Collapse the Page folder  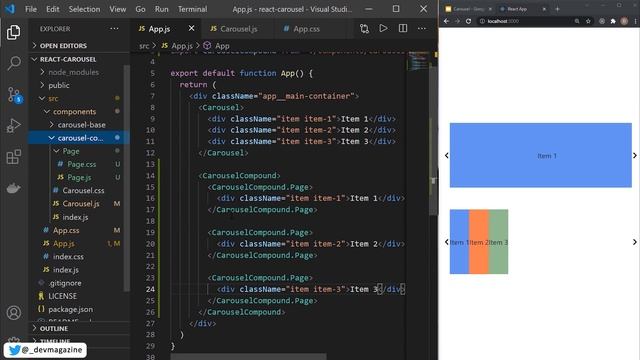click(x=71, y=151)
